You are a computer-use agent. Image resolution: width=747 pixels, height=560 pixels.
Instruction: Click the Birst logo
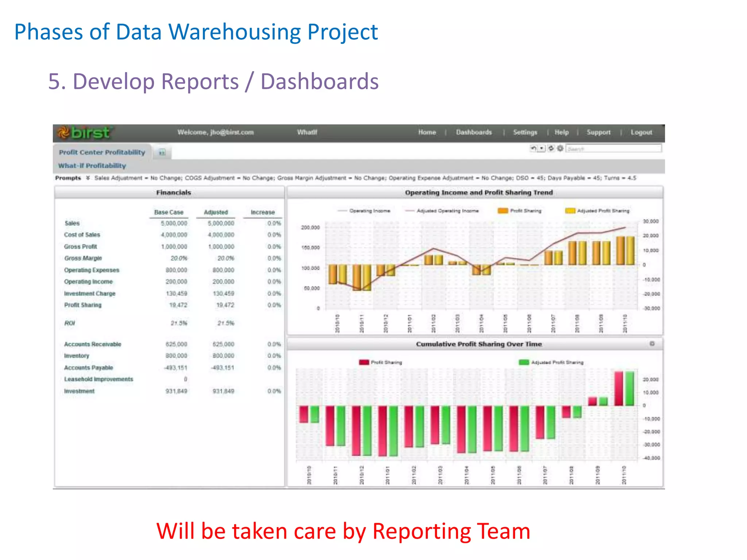(x=85, y=133)
